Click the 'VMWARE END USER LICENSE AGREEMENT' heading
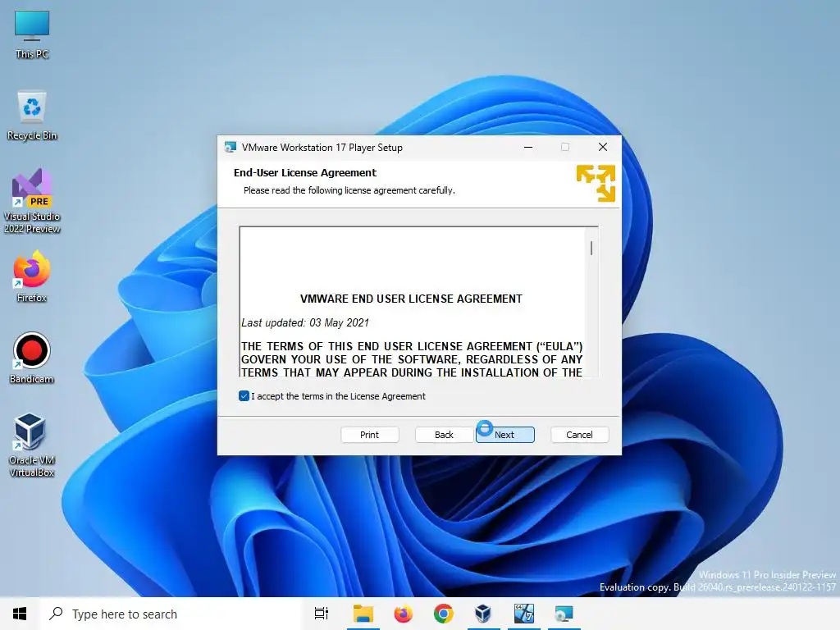This screenshot has width=840, height=630. (x=411, y=299)
